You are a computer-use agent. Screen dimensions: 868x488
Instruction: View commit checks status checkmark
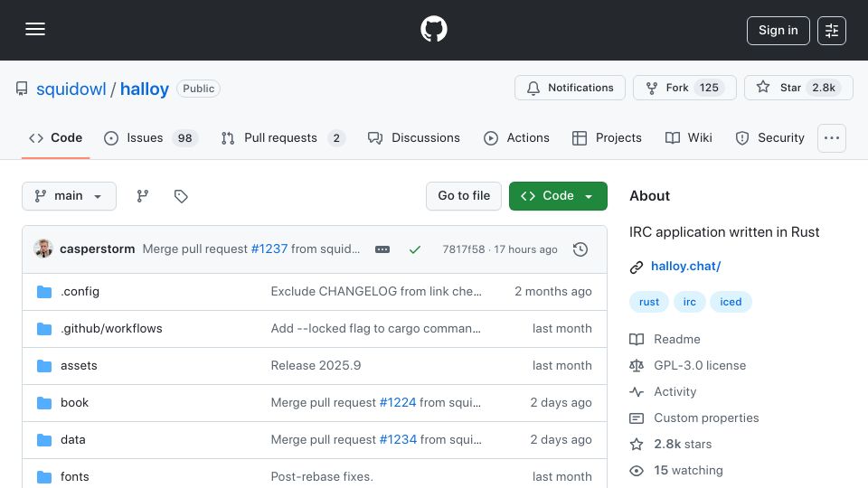(415, 249)
